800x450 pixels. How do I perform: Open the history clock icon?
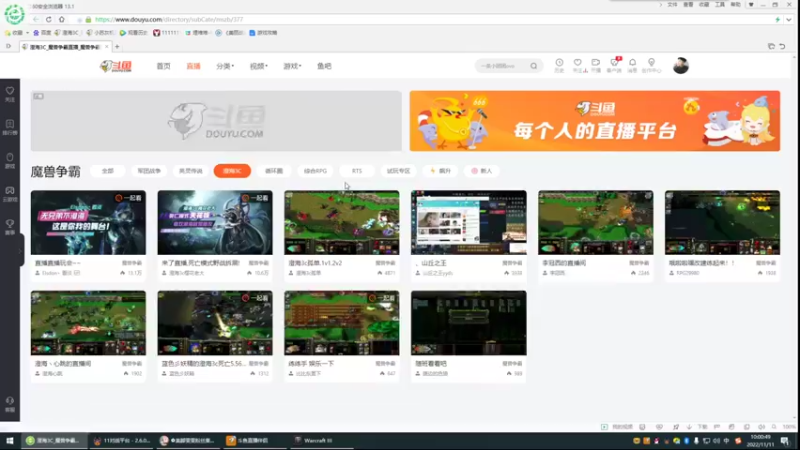559,65
